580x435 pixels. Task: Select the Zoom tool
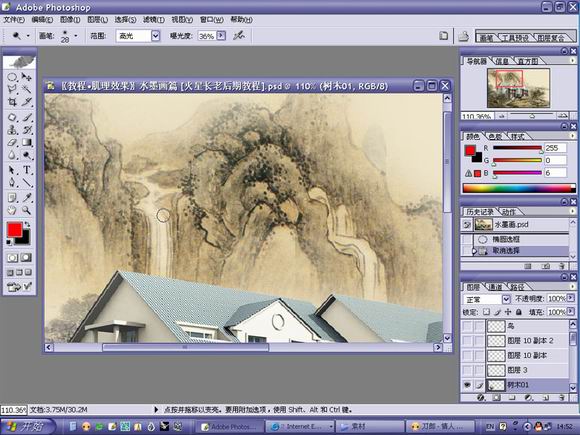pyautogui.click(x=27, y=210)
